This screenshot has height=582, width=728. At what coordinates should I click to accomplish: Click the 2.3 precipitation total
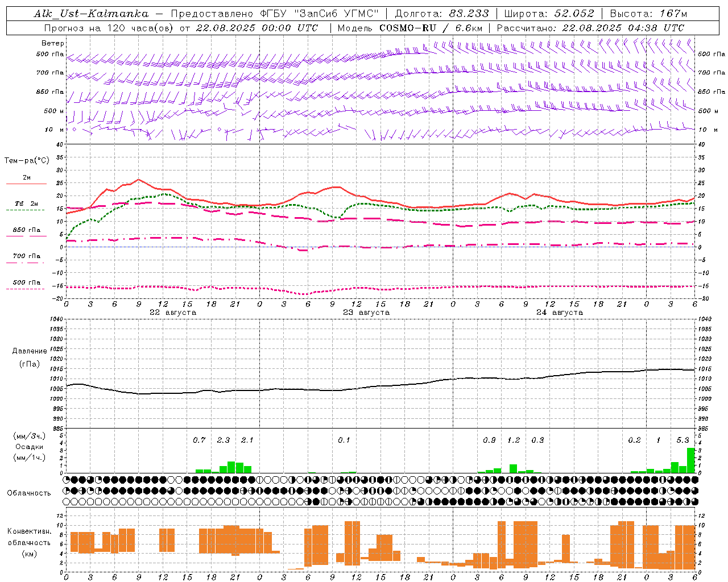[x=224, y=440]
